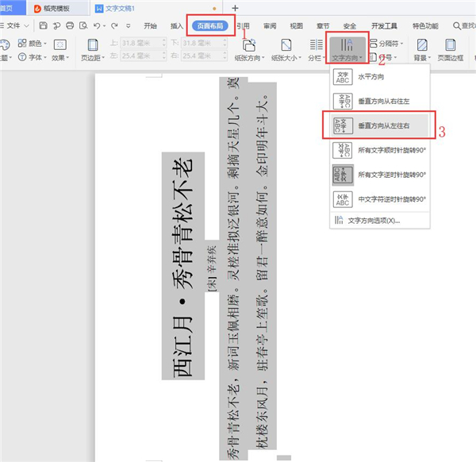Click the 页面边框 page border icon
The height and width of the screenshot is (462, 476).
tap(451, 48)
